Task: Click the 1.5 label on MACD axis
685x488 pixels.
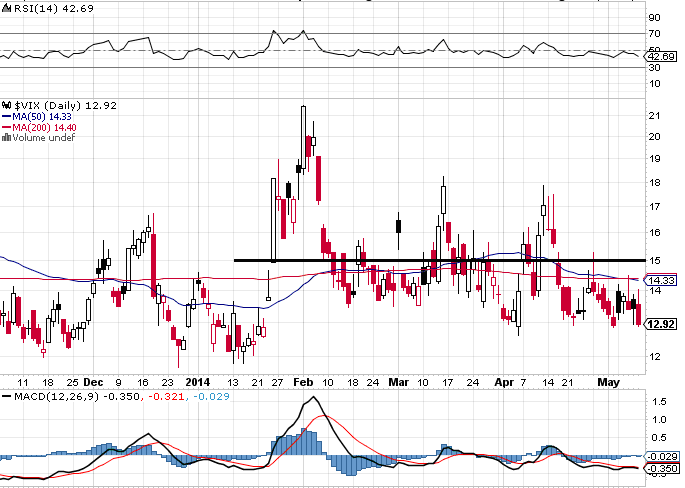Action: (661, 401)
